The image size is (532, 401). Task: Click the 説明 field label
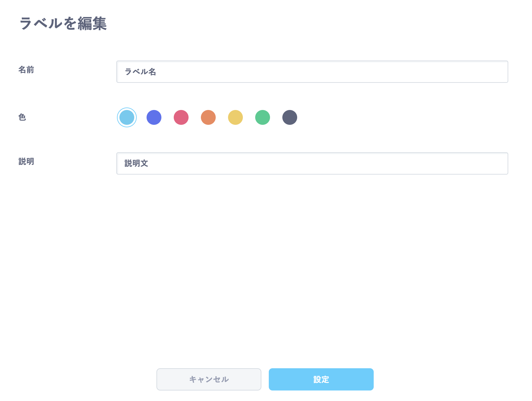coord(26,162)
